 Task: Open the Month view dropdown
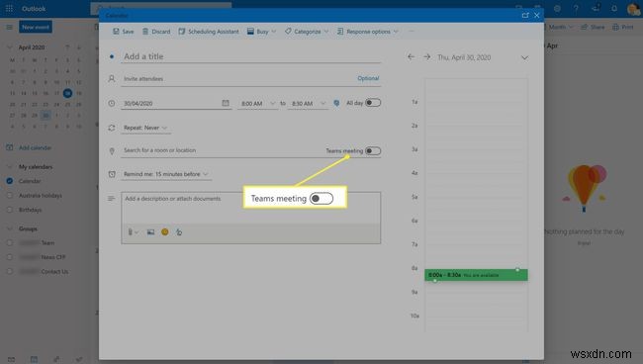[x=560, y=27]
